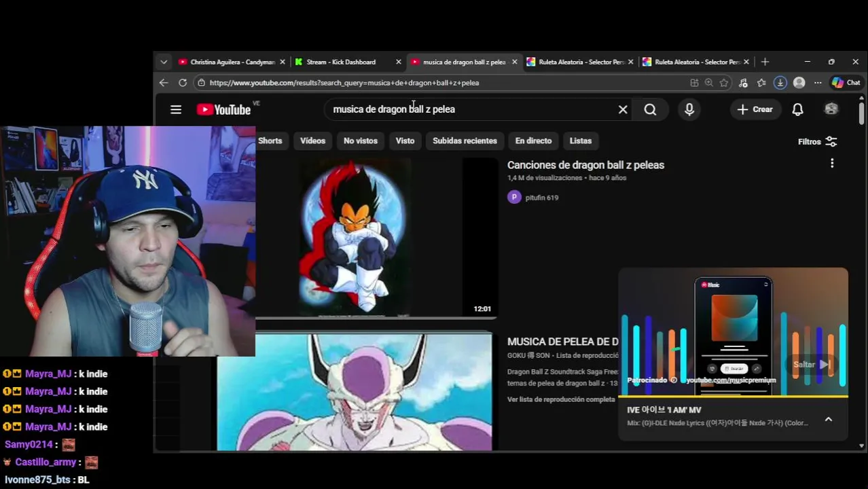Open the browser three-dot settings menu

[818, 83]
